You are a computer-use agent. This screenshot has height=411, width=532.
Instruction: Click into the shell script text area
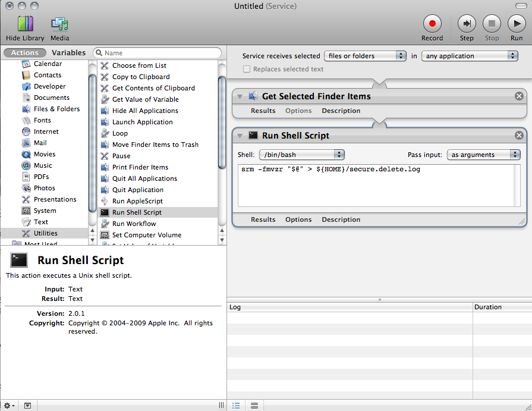[379, 186]
